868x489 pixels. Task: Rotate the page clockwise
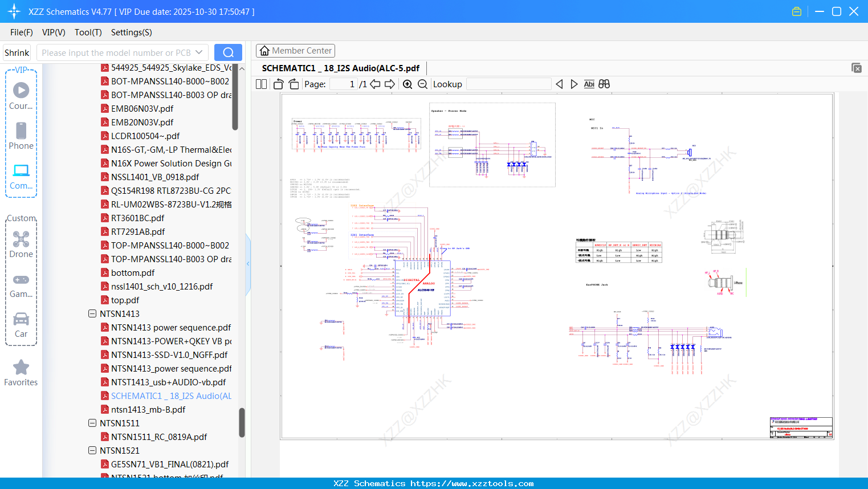point(294,84)
